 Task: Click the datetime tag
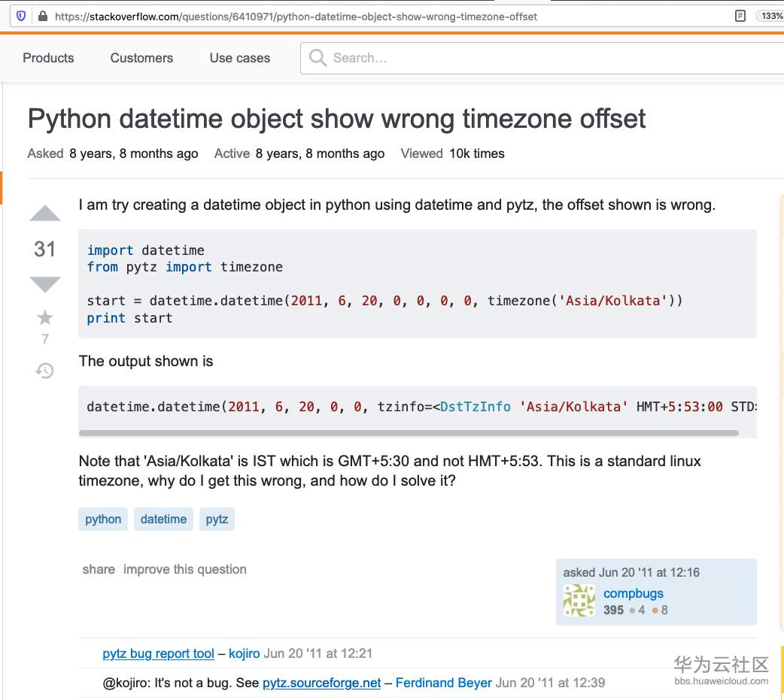tap(163, 519)
